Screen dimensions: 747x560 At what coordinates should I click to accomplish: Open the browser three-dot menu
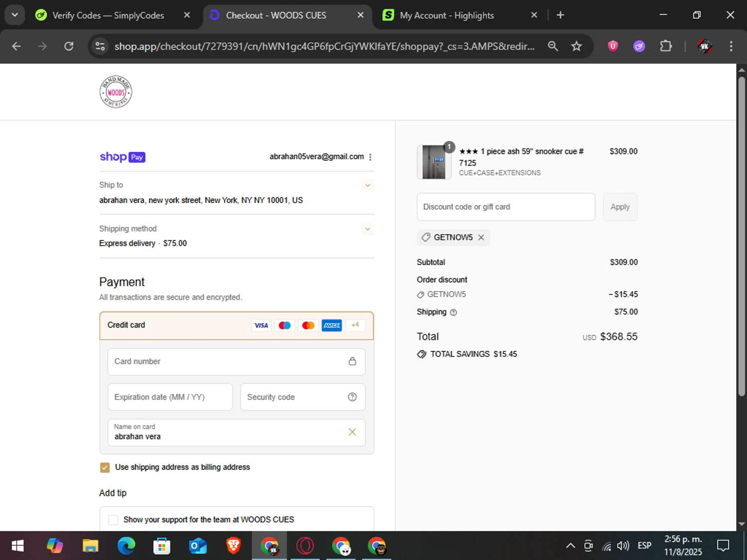click(731, 46)
